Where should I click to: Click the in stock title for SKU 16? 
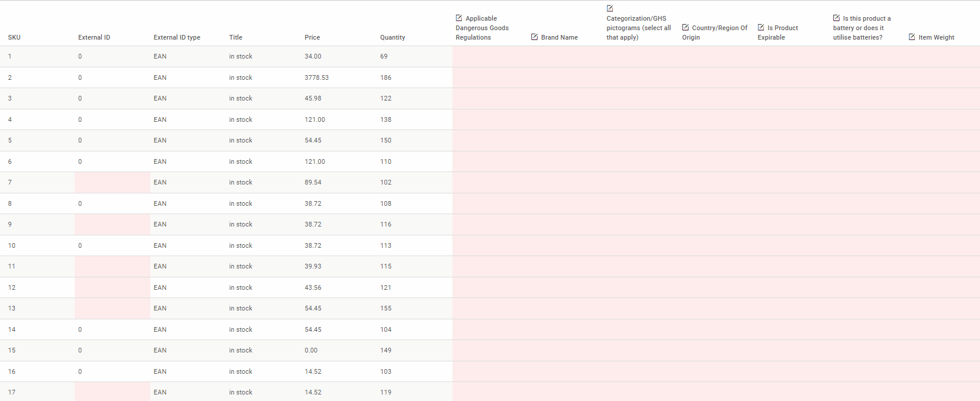point(241,371)
